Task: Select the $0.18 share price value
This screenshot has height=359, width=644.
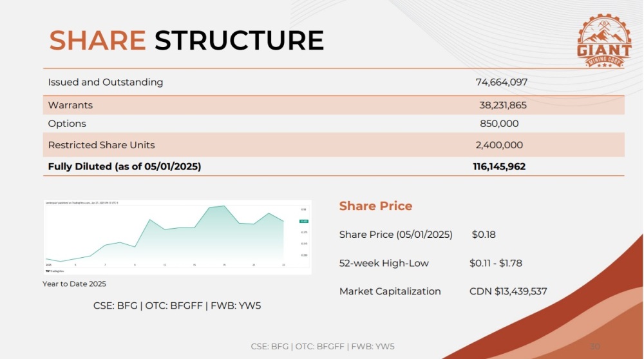Action: point(484,235)
